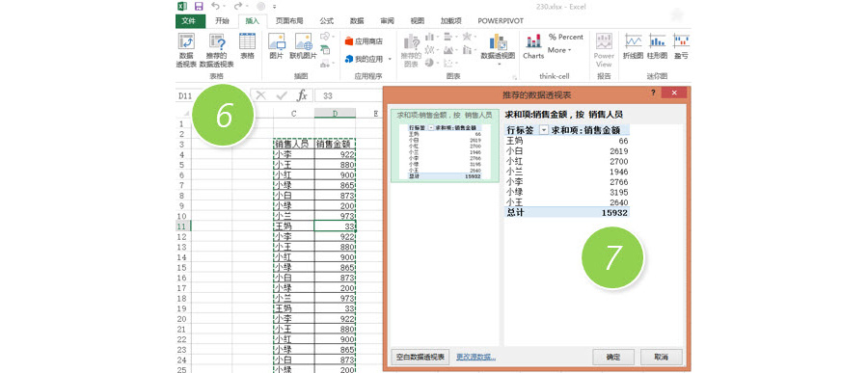This screenshot has height=373, width=868.
Task: Open the row label (行标签) filter dropdown
Action: (x=544, y=130)
